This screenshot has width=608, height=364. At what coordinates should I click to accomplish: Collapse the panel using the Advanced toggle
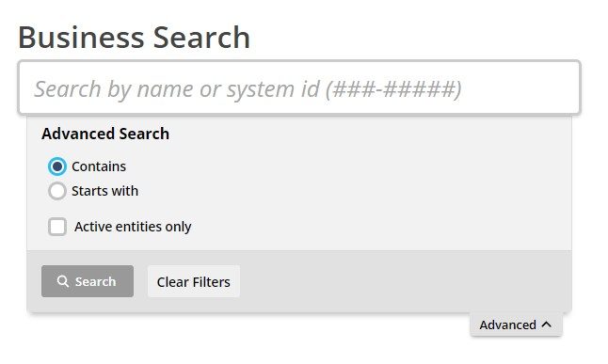pos(516,324)
